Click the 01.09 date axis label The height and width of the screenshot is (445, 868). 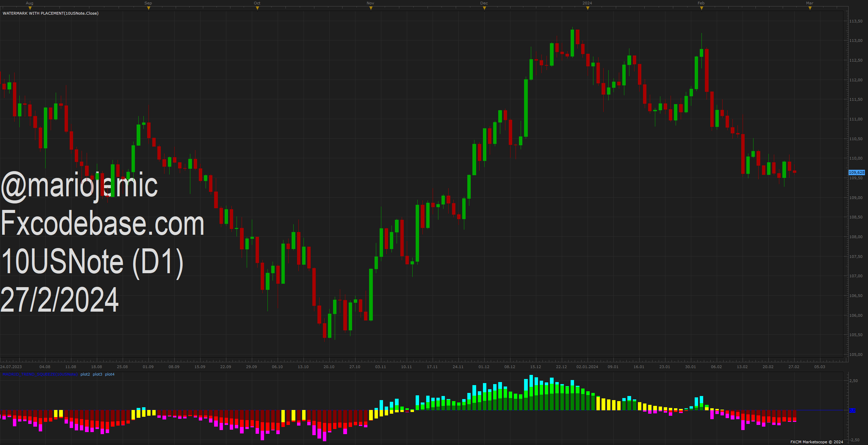[148, 367]
